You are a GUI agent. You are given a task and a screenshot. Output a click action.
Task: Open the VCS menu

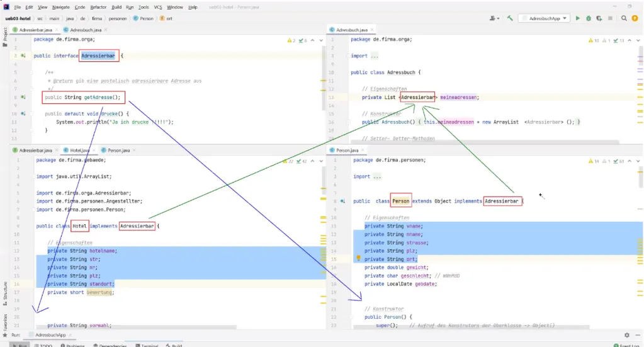[x=158, y=7]
